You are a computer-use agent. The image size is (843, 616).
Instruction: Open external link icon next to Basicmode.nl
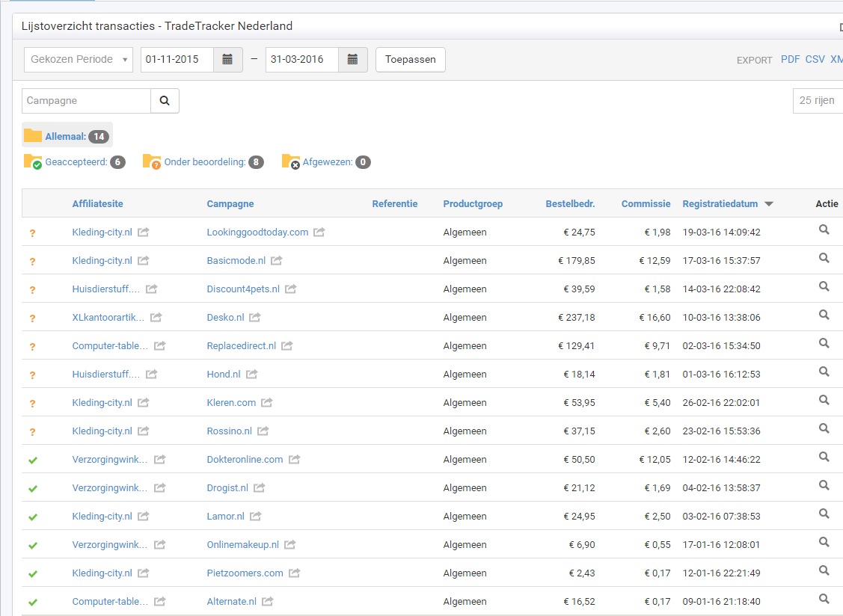click(276, 261)
